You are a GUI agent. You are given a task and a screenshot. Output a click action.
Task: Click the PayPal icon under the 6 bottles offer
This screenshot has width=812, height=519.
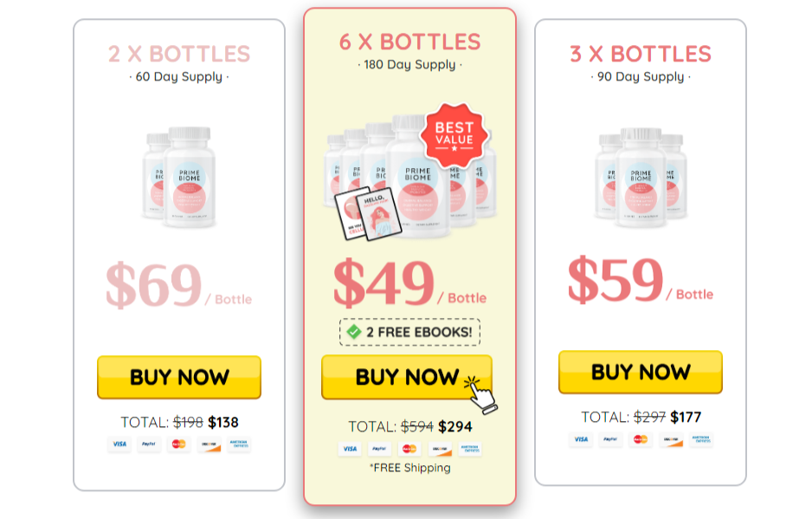pyautogui.click(x=379, y=449)
